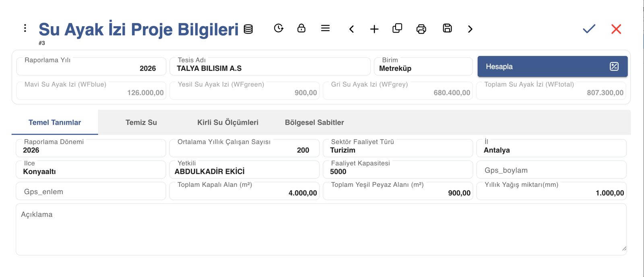
Task: Open the Temiz Su tab
Action: (x=141, y=123)
